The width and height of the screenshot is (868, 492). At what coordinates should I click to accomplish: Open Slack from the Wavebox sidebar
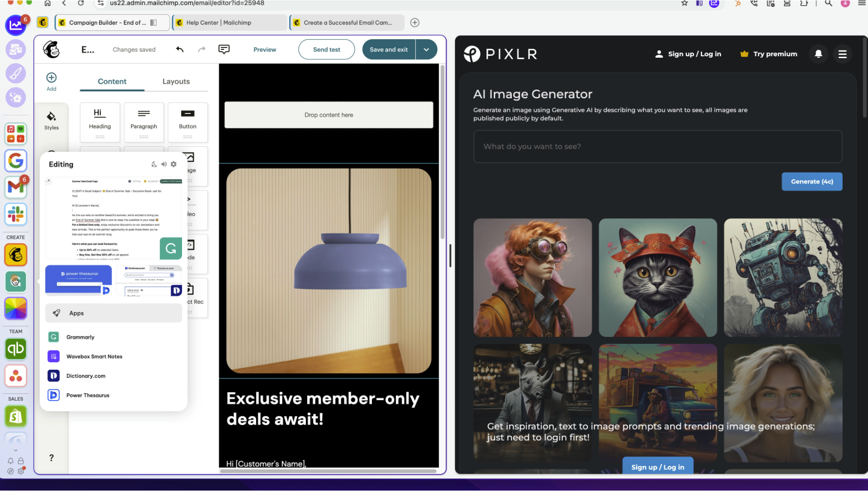click(16, 214)
